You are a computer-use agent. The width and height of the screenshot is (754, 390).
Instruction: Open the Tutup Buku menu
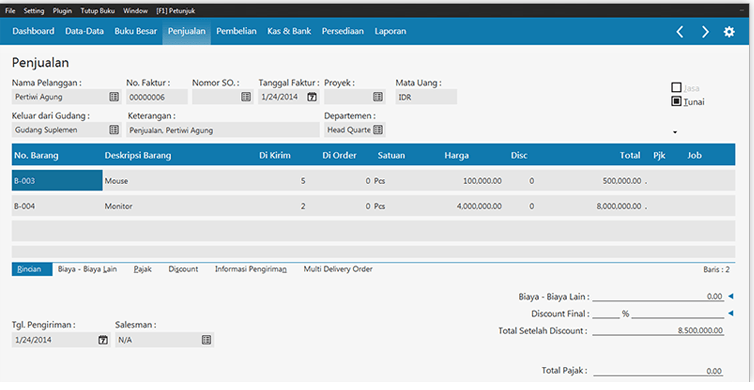click(x=98, y=11)
